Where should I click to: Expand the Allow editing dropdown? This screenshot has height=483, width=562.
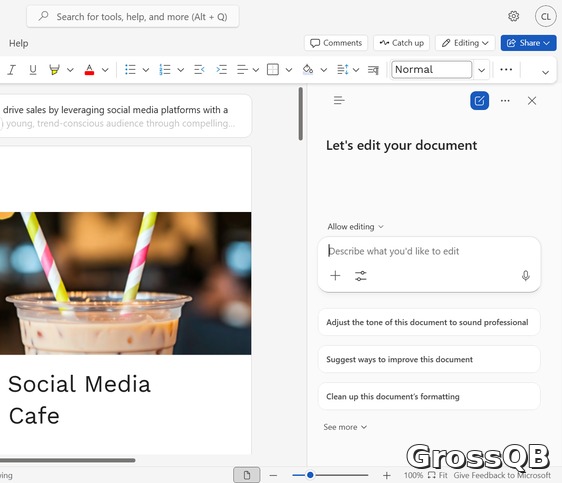click(x=355, y=227)
